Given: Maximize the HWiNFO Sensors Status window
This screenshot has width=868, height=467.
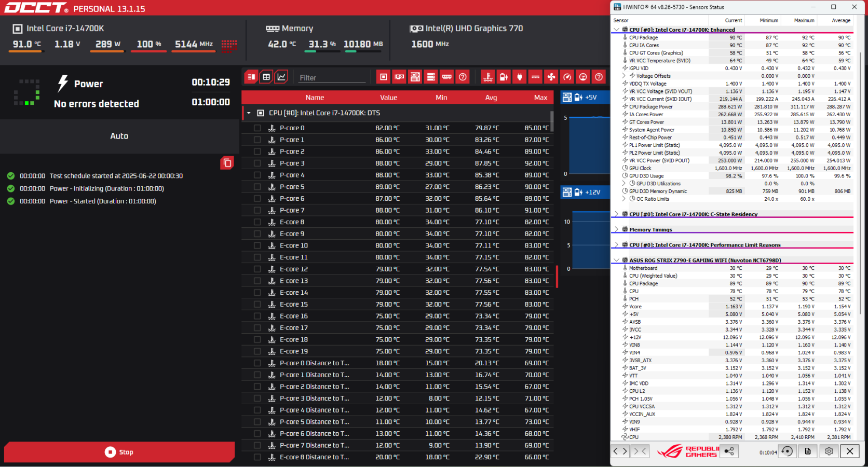Looking at the screenshot, I should click(x=833, y=7).
